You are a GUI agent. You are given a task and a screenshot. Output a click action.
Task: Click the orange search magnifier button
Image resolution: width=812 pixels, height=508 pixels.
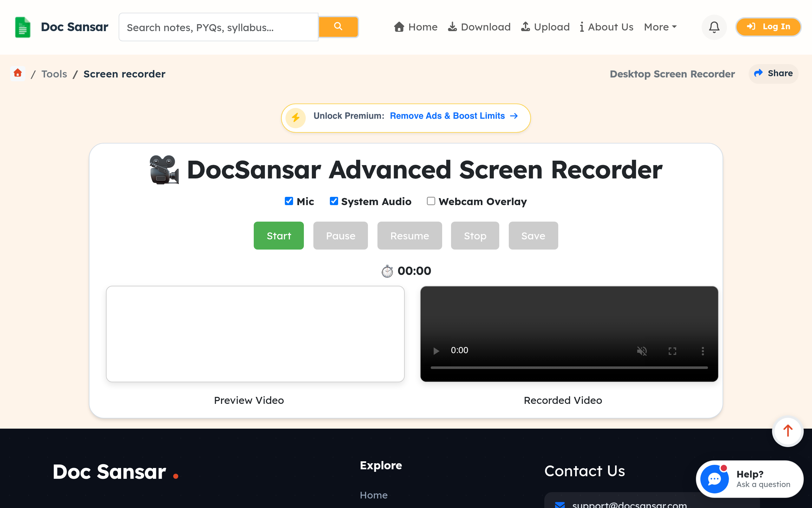(x=338, y=27)
